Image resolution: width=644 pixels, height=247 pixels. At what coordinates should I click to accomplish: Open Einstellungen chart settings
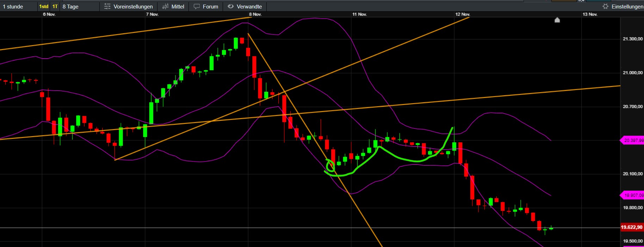[x=623, y=7]
